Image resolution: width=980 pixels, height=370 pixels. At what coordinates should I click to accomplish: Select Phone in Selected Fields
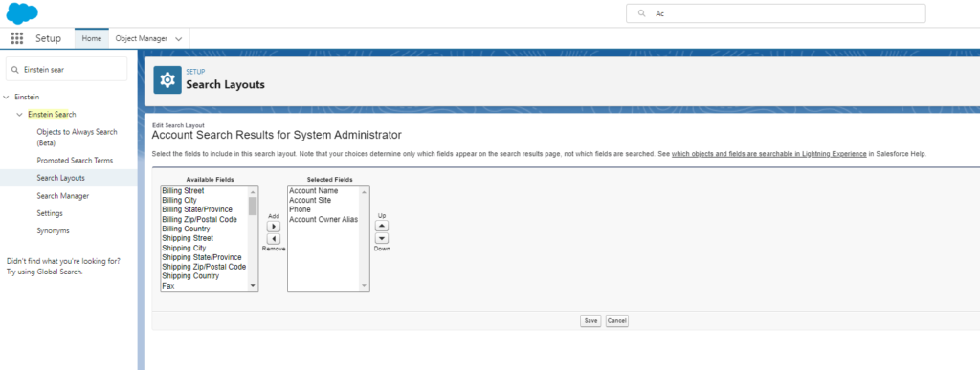tap(300, 209)
